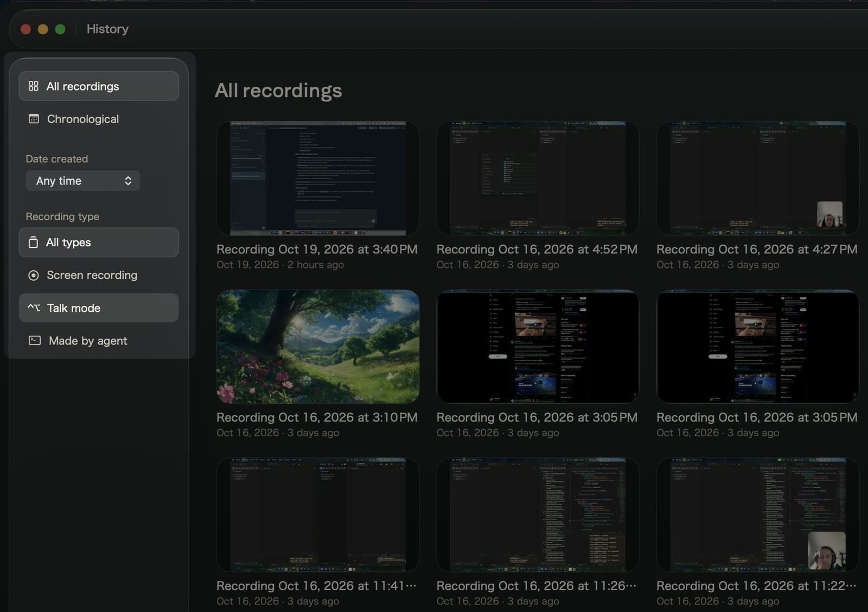Open thumbnail of Oct 19 3:40 PM recording
The image size is (868, 612).
[x=318, y=178]
